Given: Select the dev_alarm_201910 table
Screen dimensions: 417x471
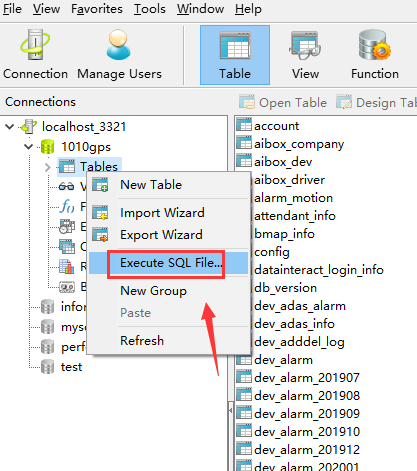Looking at the screenshot, I should (307, 432).
